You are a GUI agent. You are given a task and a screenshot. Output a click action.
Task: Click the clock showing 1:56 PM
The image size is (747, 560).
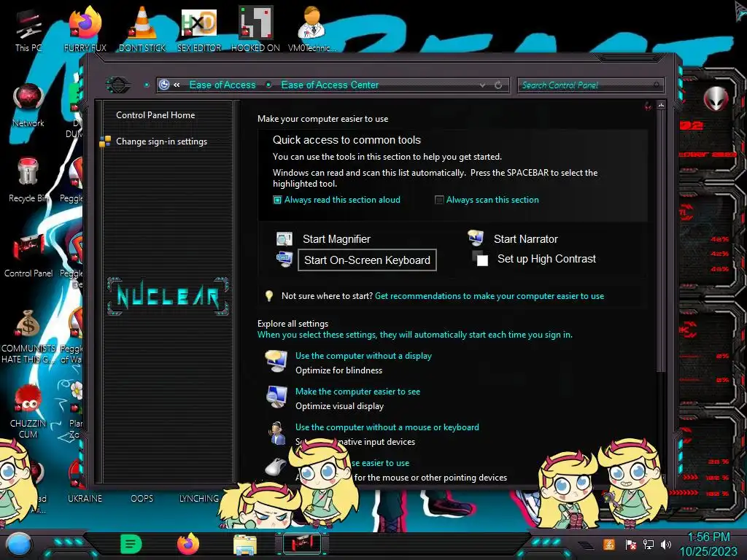tap(708, 537)
